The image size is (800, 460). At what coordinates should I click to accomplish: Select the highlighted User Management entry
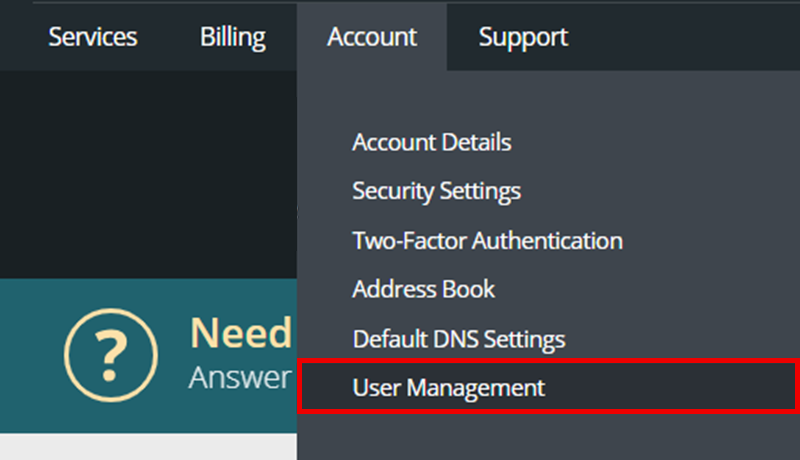click(x=448, y=388)
